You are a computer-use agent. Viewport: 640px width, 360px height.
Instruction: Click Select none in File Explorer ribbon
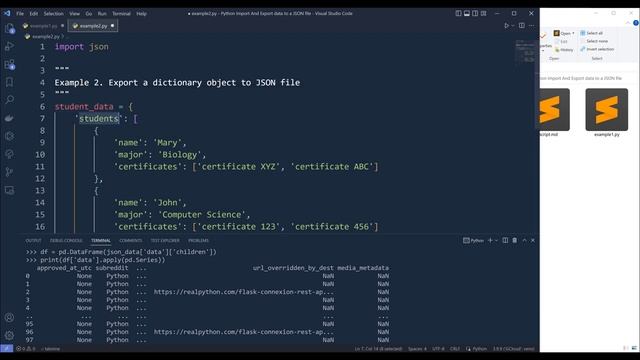(594, 41)
